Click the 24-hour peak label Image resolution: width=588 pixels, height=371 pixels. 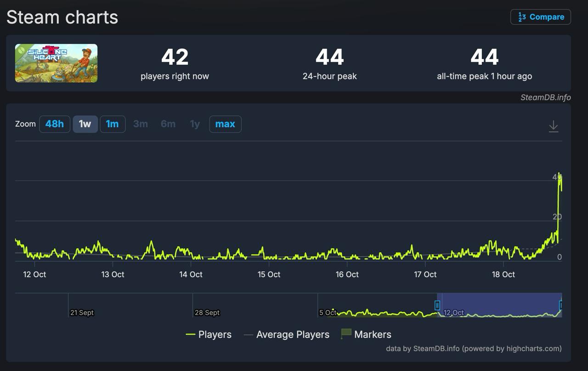(330, 76)
